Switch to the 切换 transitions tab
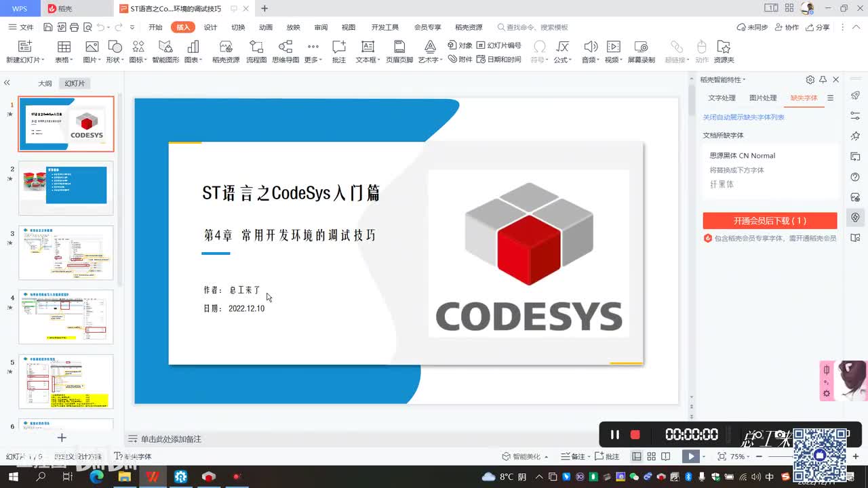Image resolution: width=868 pixels, height=488 pixels. point(238,27)
